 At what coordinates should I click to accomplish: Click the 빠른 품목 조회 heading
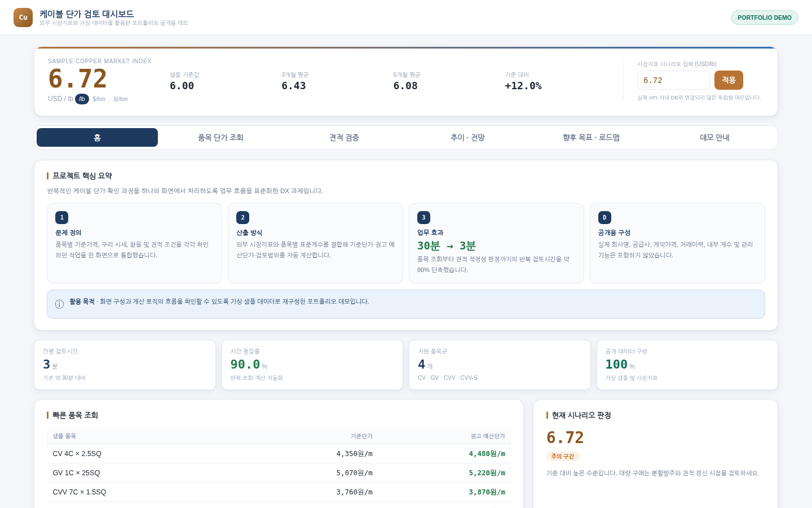(75, 415)
